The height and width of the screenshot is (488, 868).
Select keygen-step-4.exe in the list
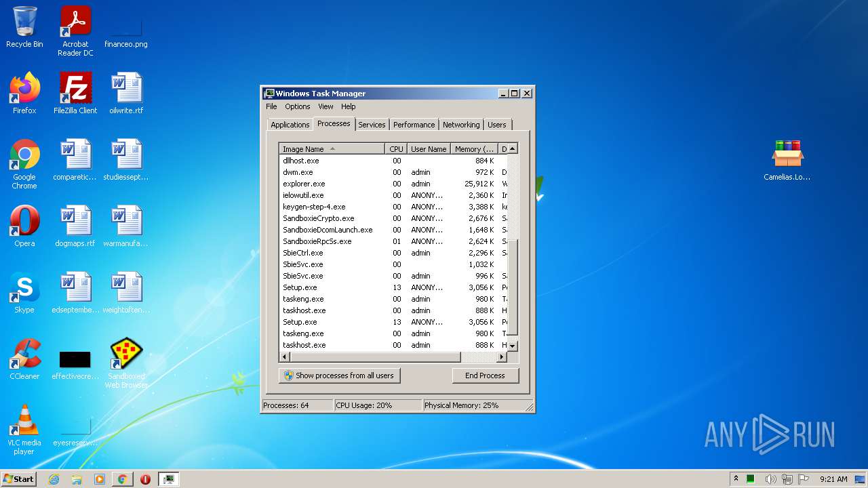tap(393, 207)
